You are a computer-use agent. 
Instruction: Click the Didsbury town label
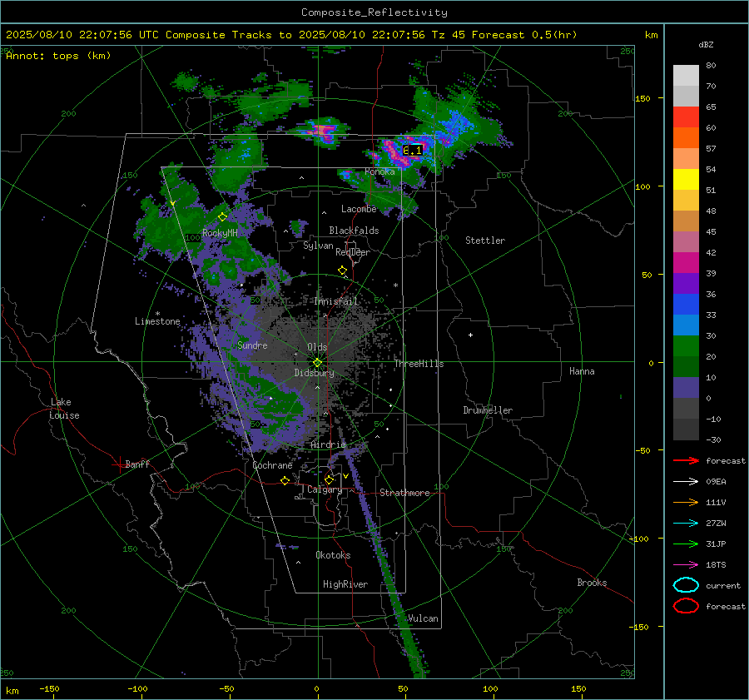click(x=315, y=373)
